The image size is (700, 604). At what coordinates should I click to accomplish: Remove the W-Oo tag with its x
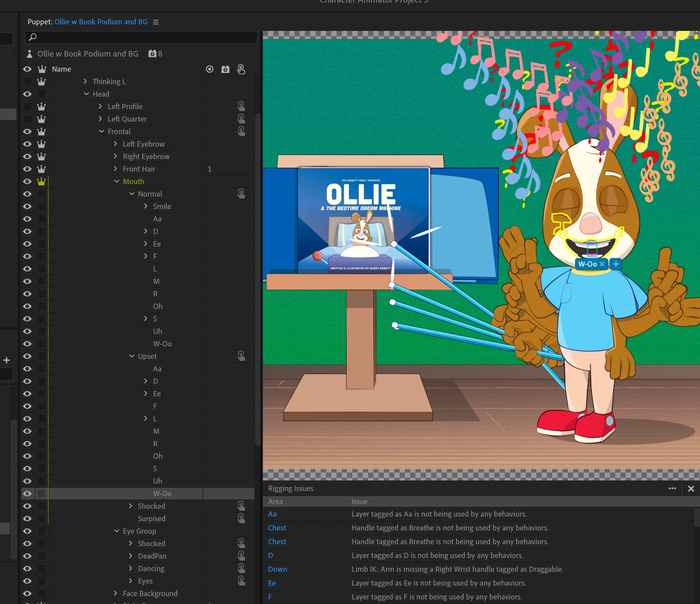(602, 264)
